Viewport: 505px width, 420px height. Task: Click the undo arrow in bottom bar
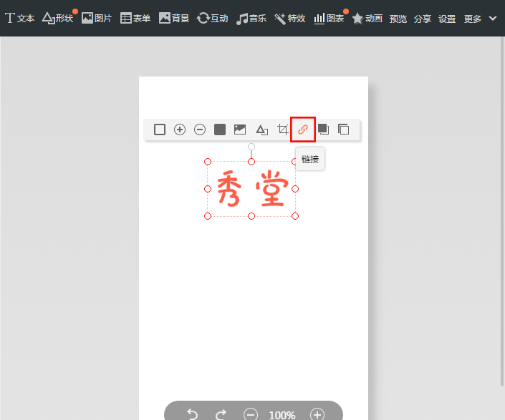point(192,414)
